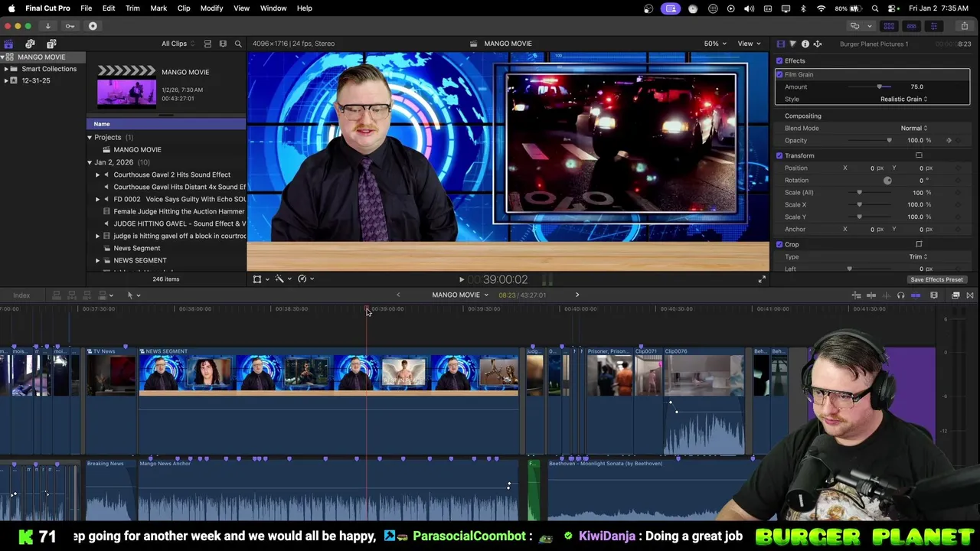Change the Film Grain Style dropdown
Image resolution: width=980 pixels, height=551 pixels.
903,99
